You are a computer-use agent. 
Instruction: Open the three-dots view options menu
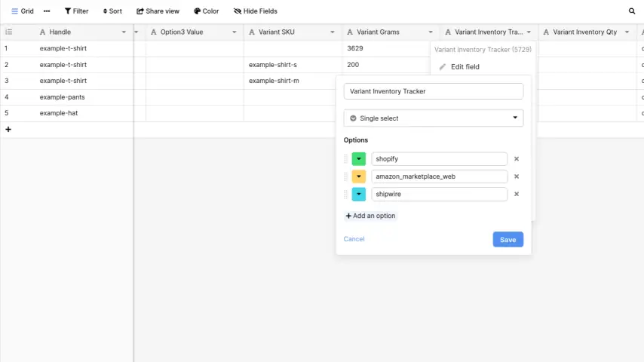click(47, 11)
